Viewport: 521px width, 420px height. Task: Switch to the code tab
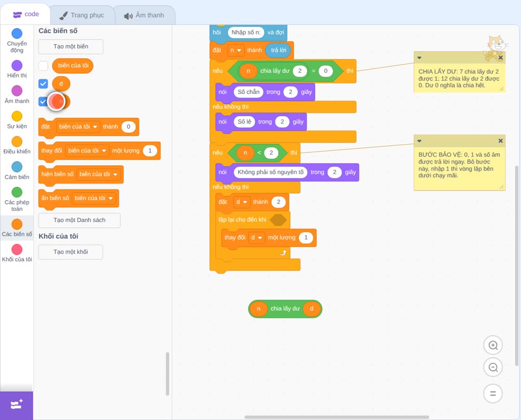point(26,14)
